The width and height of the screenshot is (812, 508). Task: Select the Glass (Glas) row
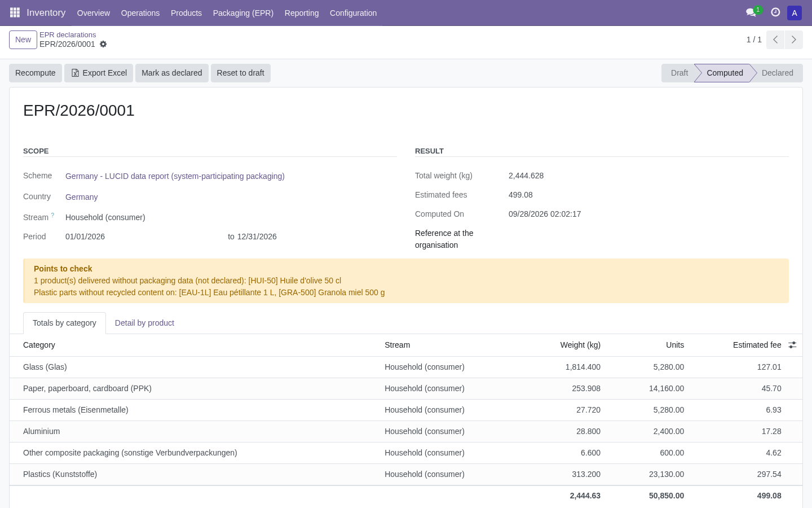tap(406, 367)
